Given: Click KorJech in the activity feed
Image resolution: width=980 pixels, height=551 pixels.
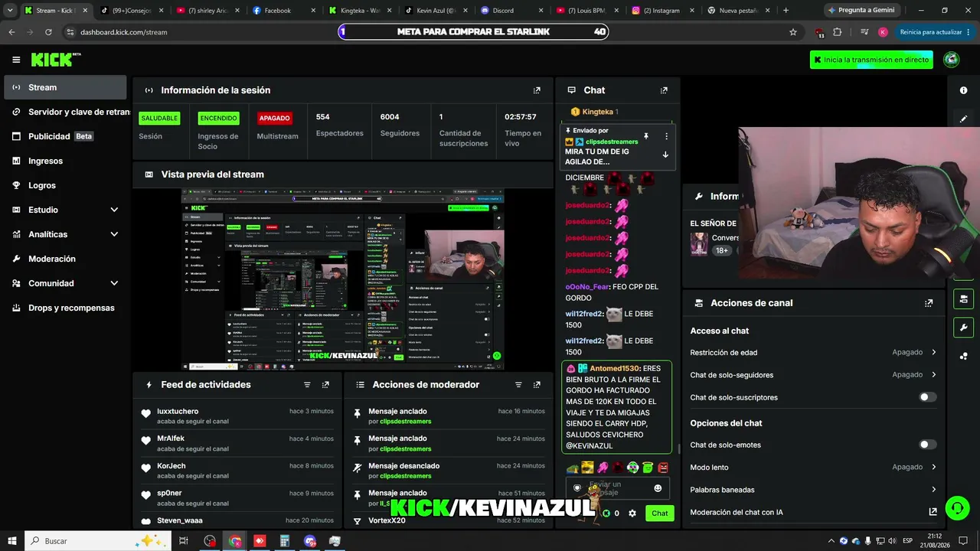Looking at the screenshot, I should pos(171,466).
